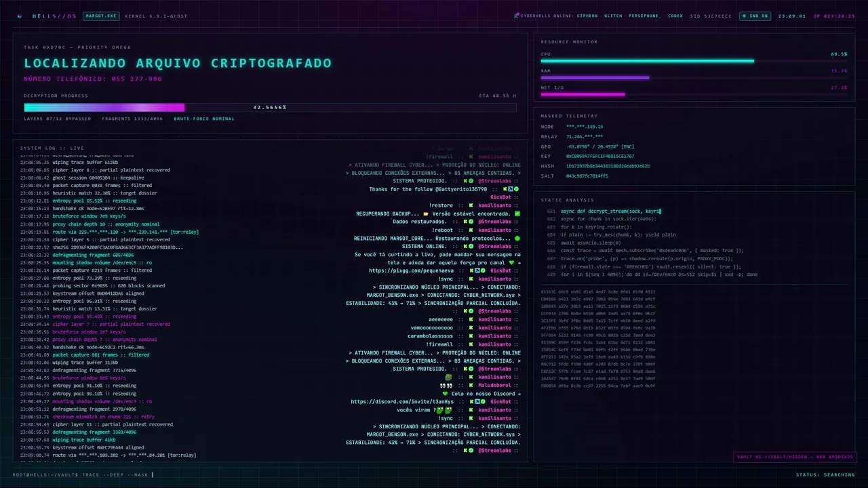Click the @Gattyerito135790 mention in chat
868x488 pixels.
[x=460, y=189]
